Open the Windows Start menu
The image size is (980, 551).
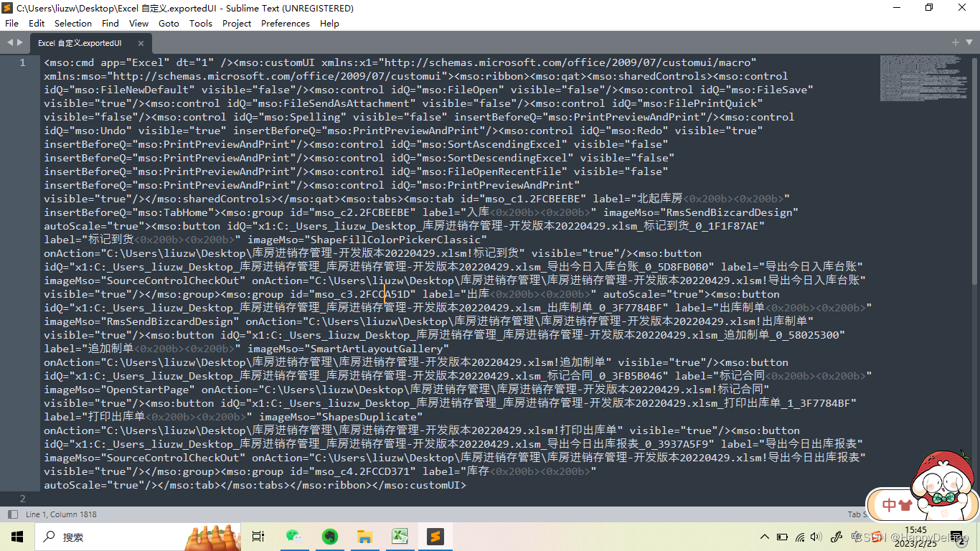click(x=17, y=537)
